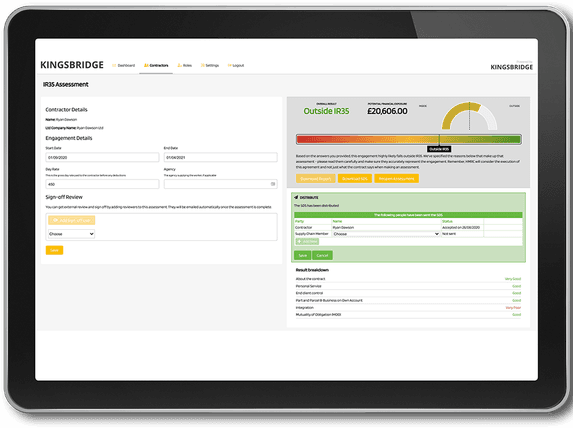The width and height of the screenshot is (573, 428).
Task: Open the Contractors nav tab
Action: click(x=156, y=65)
